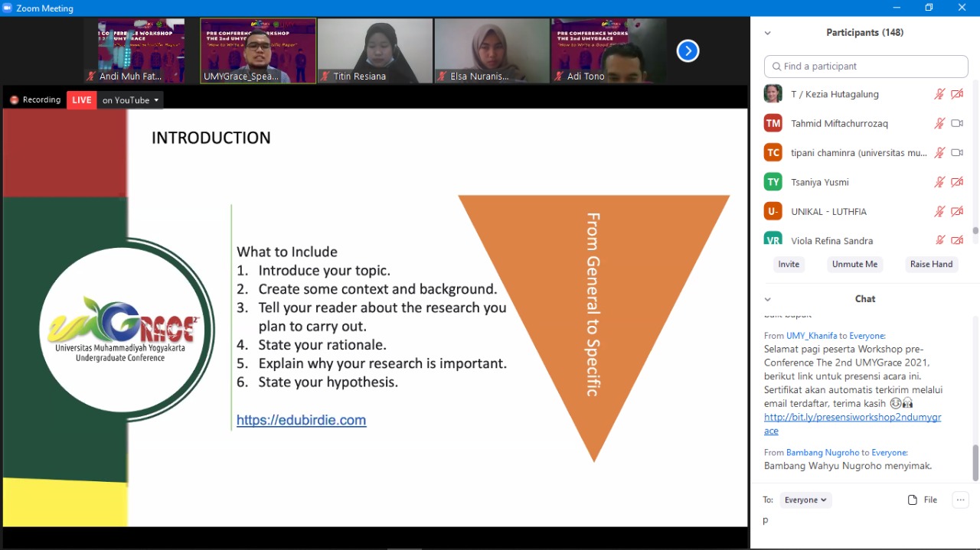
Task: Click the participants list scrollbar
Action: coord(975,230)
